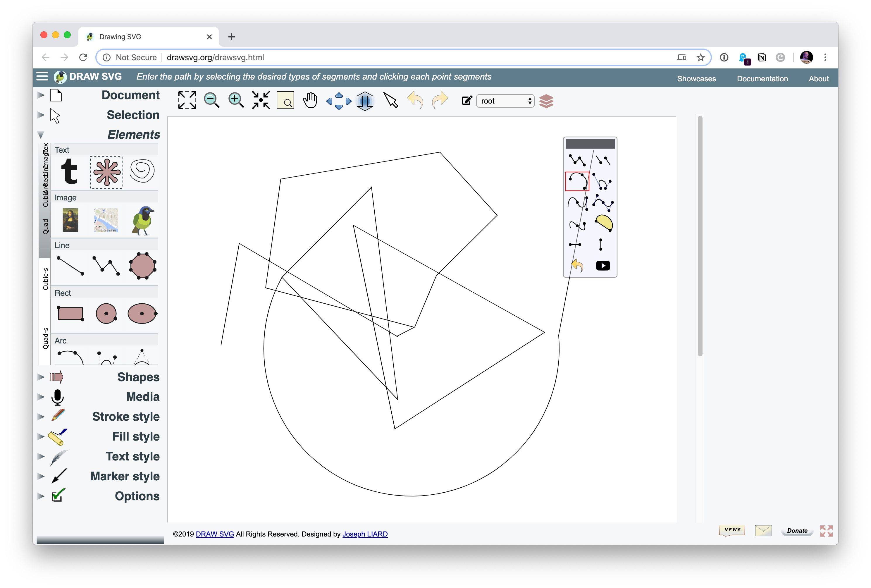Click the envelope contact icon
This screenshot has width=871, height=588.
tap(763, 530)
